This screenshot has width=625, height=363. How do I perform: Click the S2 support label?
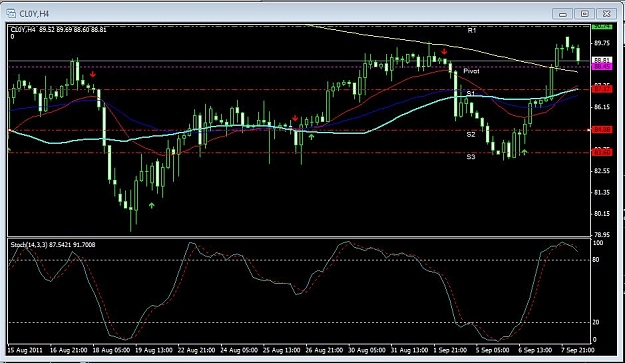point(471,134)
